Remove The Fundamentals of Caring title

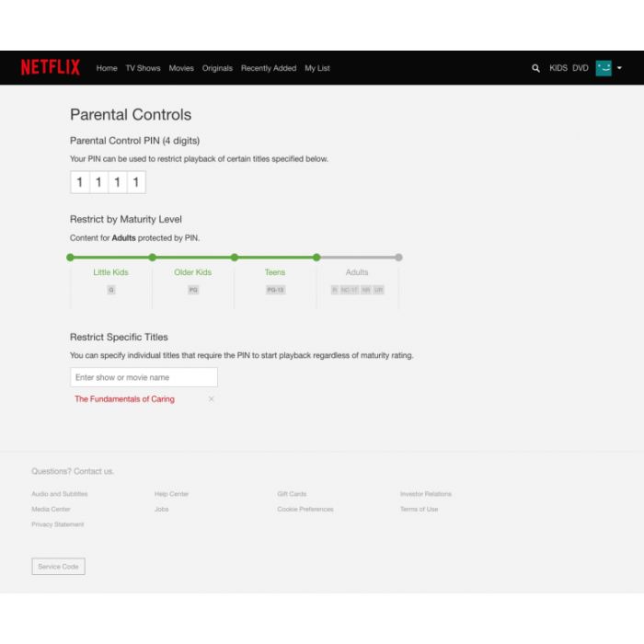click(x=212, y=399)
